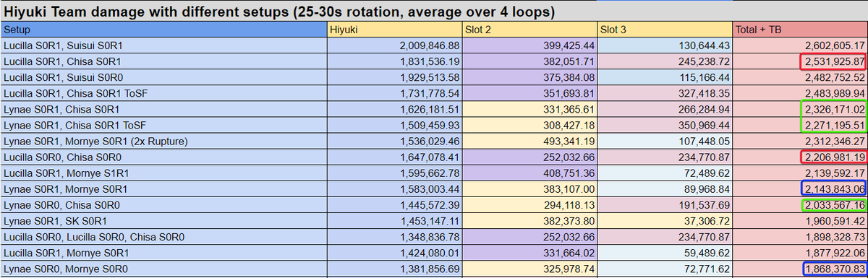868x278 pixels.
Task: Click the Total + TB column header
Action: tap(800, 30)
